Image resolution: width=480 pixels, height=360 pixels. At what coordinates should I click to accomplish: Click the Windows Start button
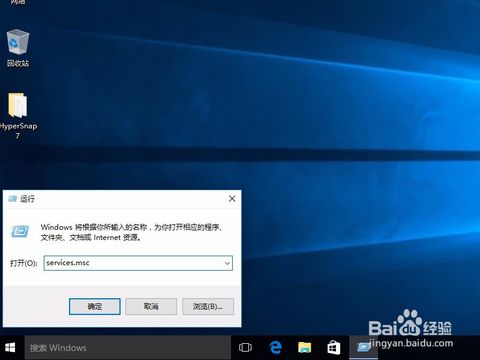(10, 348)
